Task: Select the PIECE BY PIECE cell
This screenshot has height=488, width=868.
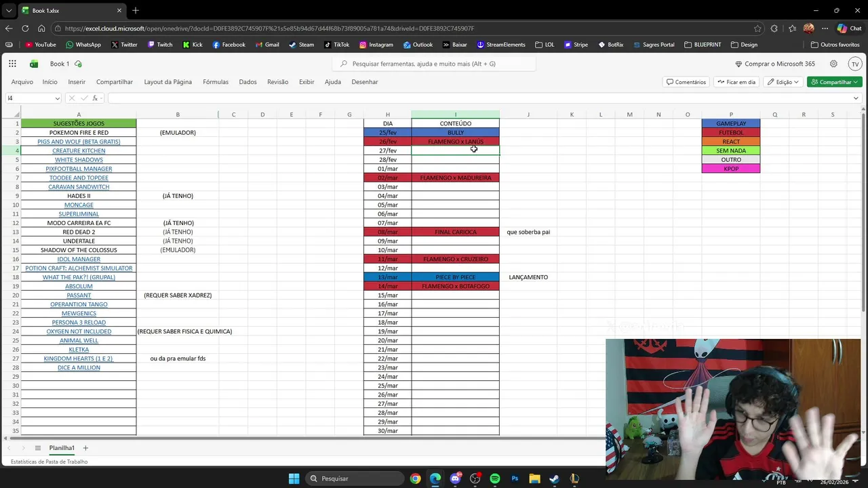Action: 456,277
